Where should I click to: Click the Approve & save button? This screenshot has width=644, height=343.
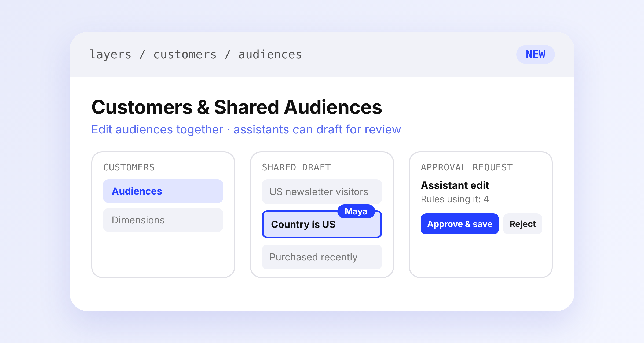(459, 224)
